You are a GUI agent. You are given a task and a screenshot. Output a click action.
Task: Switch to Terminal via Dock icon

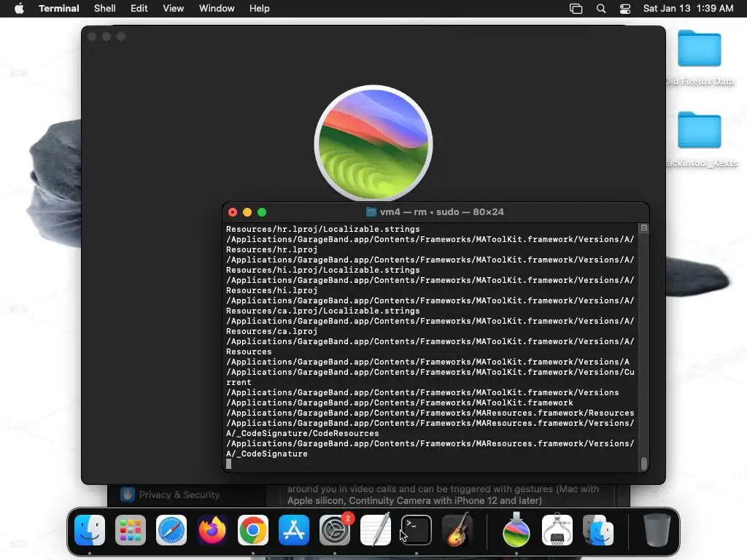(x=417, y=530)
